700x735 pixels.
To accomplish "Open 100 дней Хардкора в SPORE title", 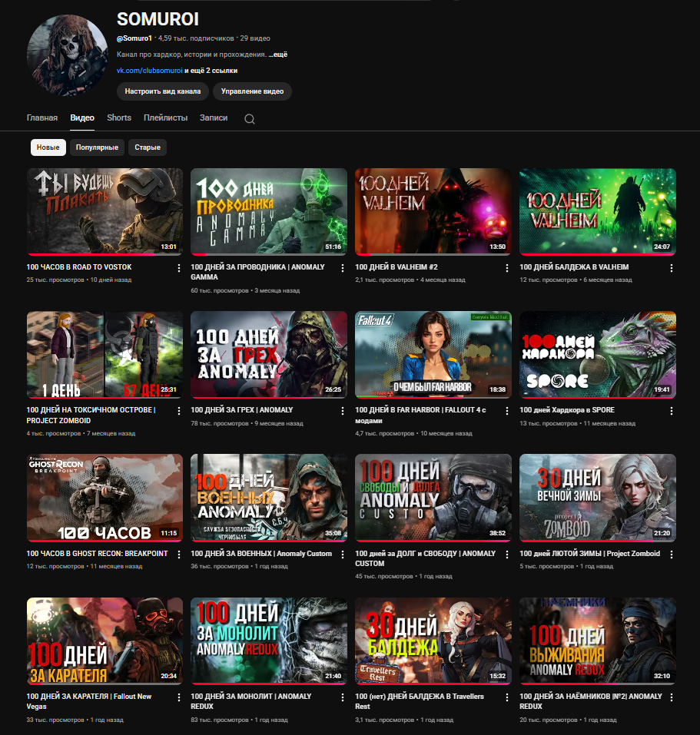I will pos(567,409).
